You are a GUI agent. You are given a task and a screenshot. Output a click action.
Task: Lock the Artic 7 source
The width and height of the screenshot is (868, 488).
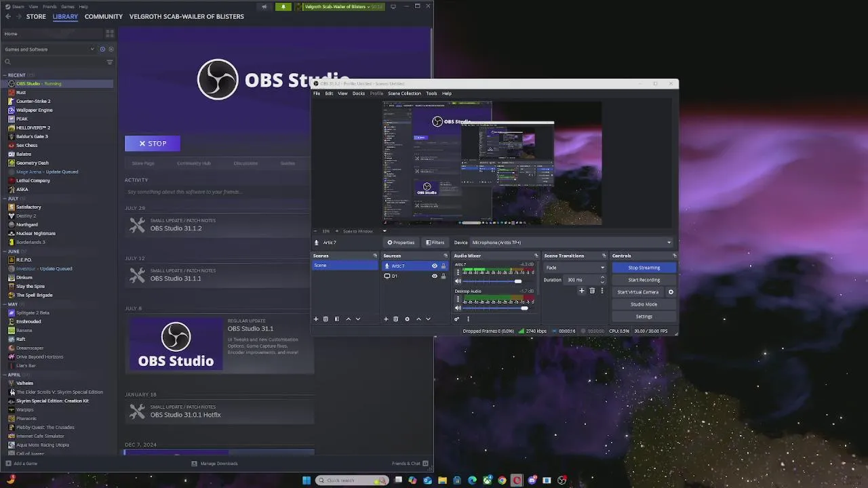click(x=443, y=266)
